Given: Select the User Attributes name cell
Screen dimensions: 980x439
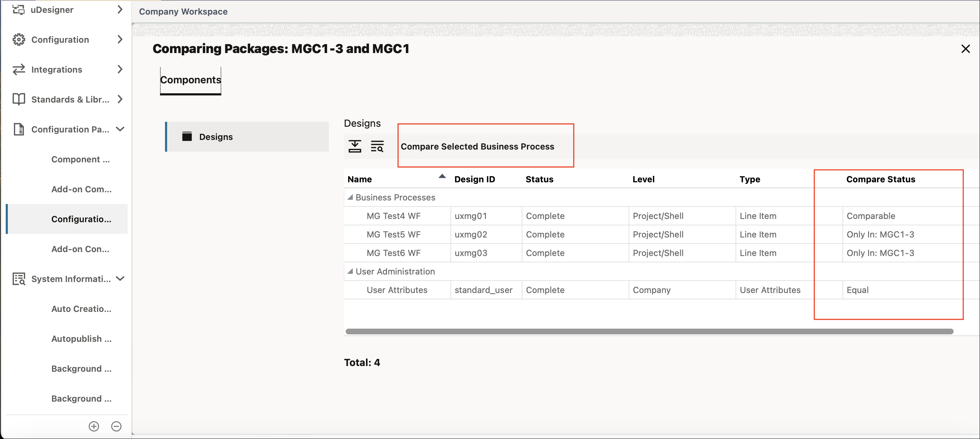Looking at the screenshot, I should point(397,290).
